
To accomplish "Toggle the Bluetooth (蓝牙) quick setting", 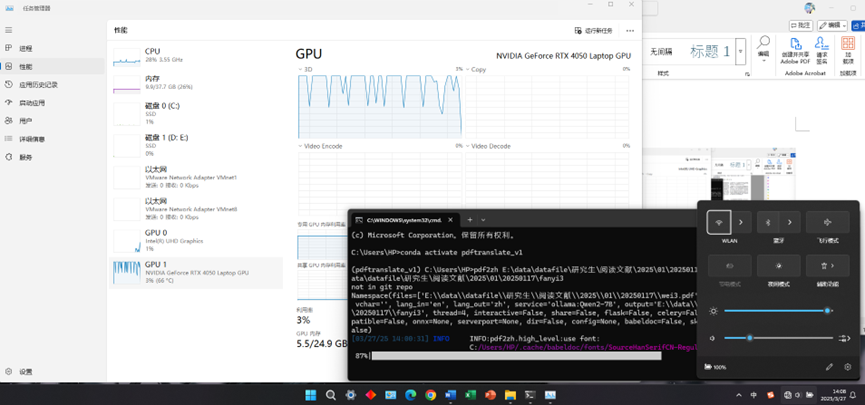I will (x=768, y=222).
